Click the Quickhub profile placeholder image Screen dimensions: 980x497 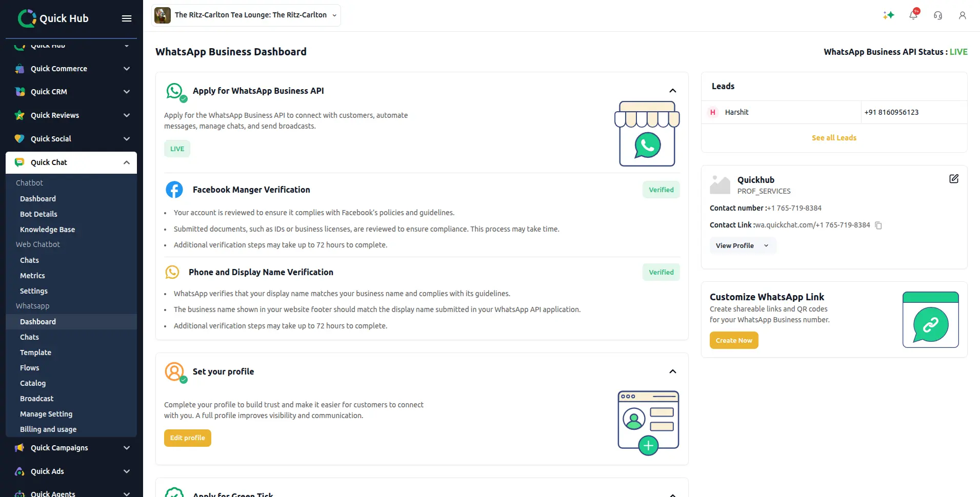point(720,184)
